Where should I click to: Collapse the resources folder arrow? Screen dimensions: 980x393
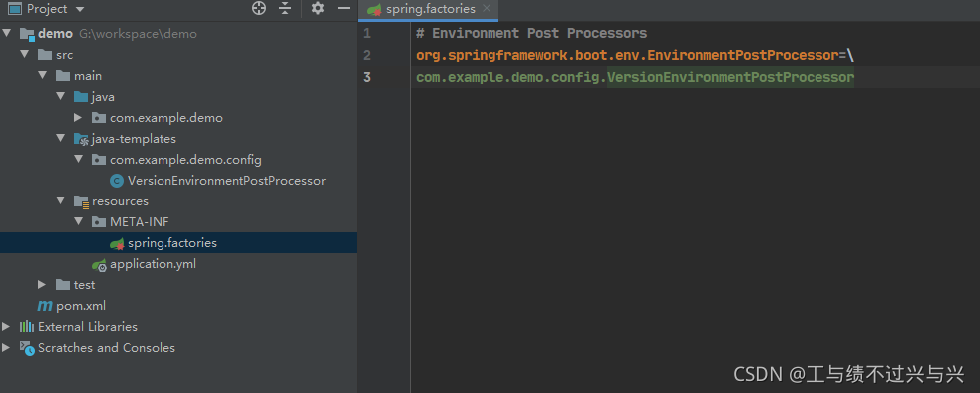click(61, 200)
